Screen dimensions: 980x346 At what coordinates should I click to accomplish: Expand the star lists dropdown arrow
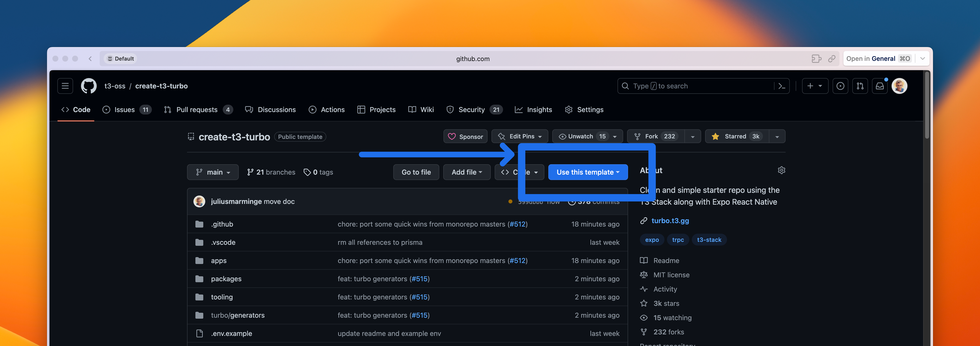[x=777, y=136]
